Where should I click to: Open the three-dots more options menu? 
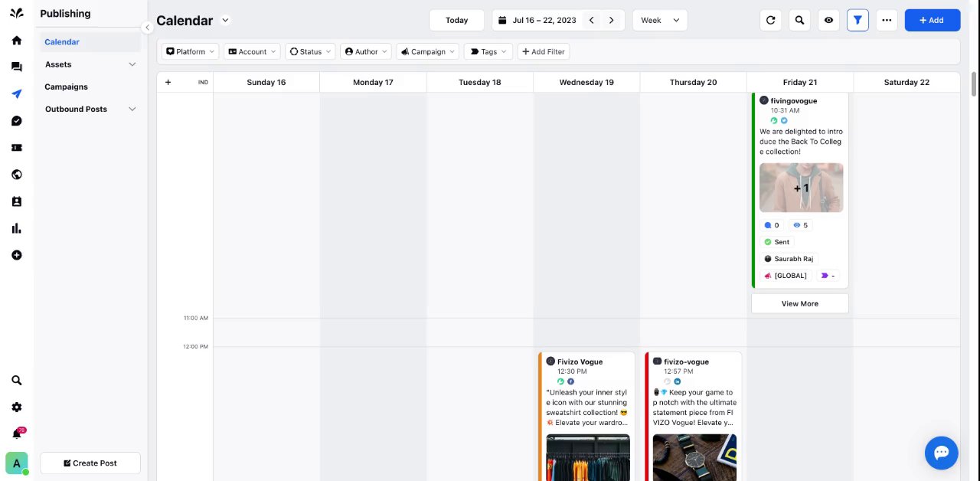pyautogui.click(x=887, y=20)
